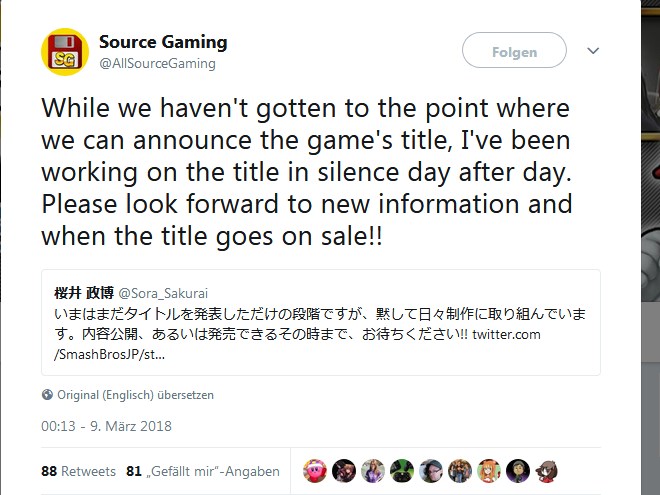The image size is (660, 495).
Task: View the 88 Retweets list
Action: [x=79, y=471]
